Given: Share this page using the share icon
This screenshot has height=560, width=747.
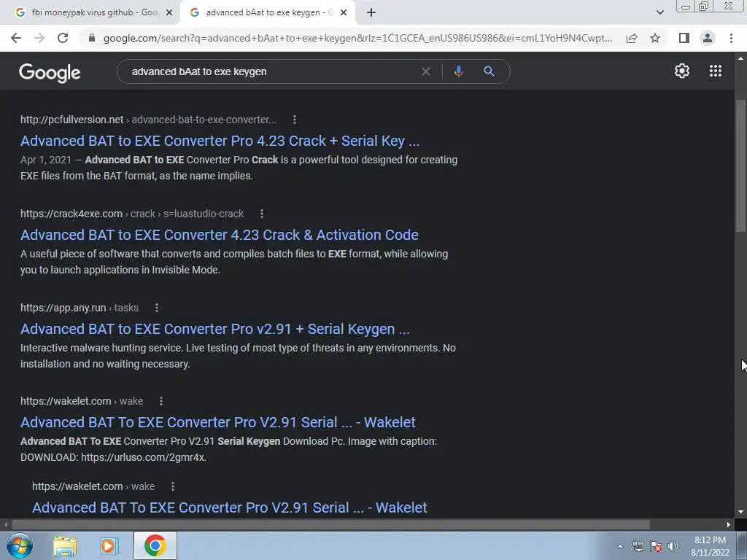Looking at the screenshot, I should pos(632,38).
